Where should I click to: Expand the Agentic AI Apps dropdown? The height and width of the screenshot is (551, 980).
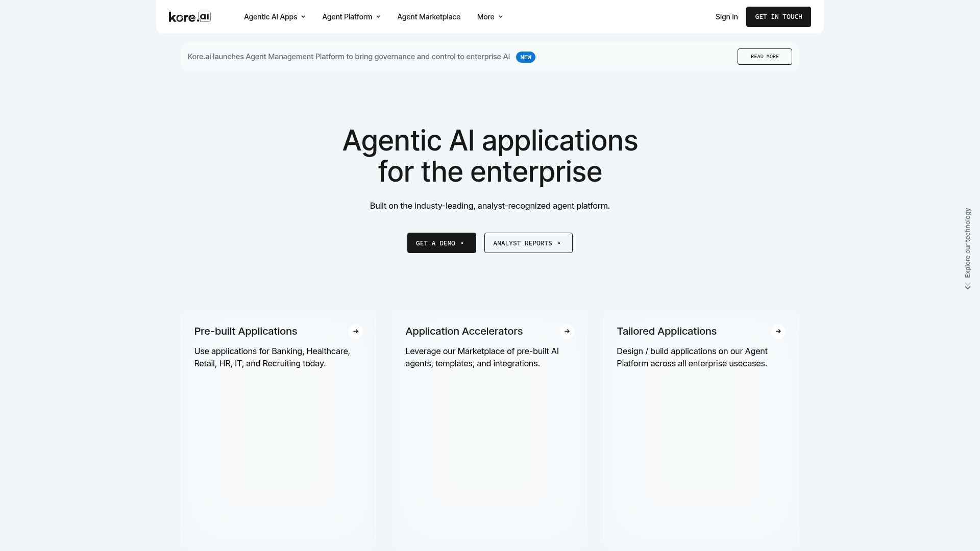pos(275,17)
